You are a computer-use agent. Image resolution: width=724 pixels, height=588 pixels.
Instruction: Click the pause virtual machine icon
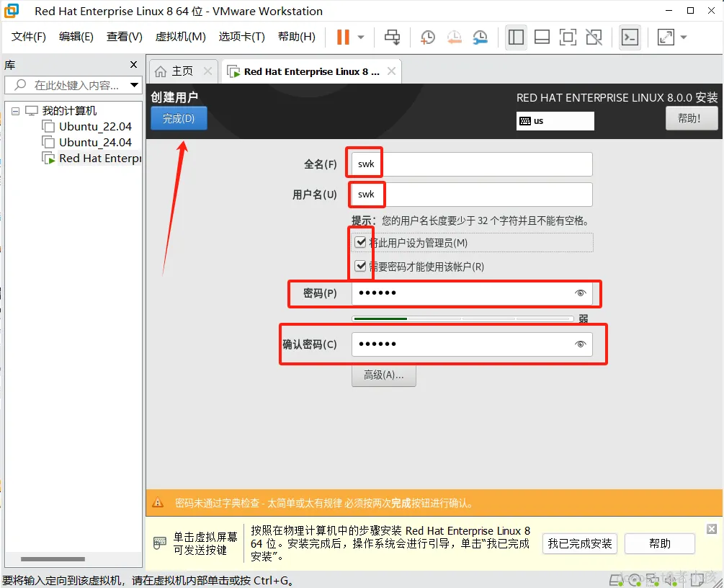click(343, 37)
